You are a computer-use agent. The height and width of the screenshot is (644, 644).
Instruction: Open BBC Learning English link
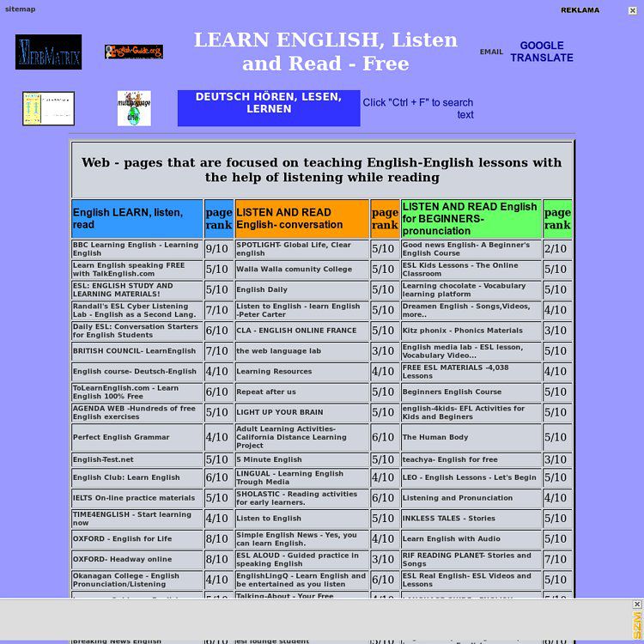[x=136, y=249]
